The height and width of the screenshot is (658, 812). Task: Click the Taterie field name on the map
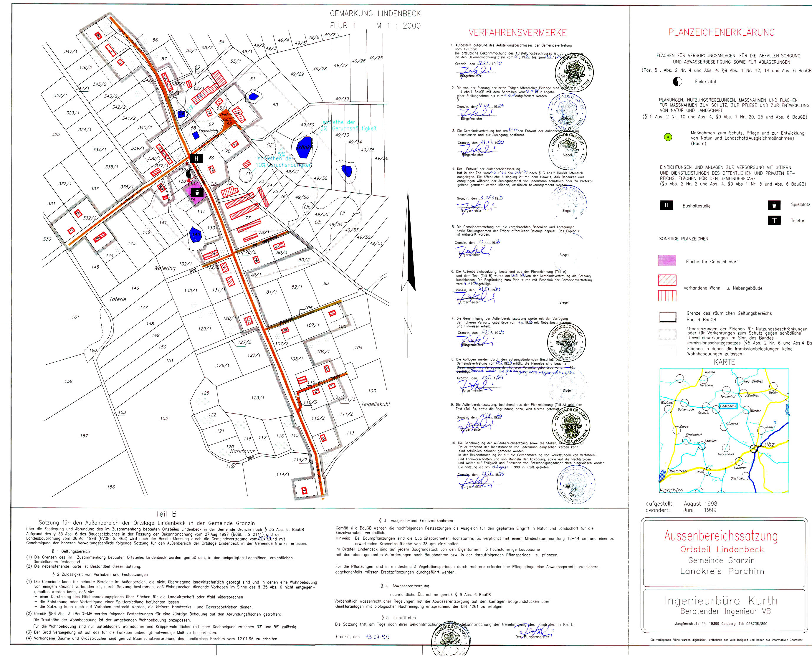118,299
